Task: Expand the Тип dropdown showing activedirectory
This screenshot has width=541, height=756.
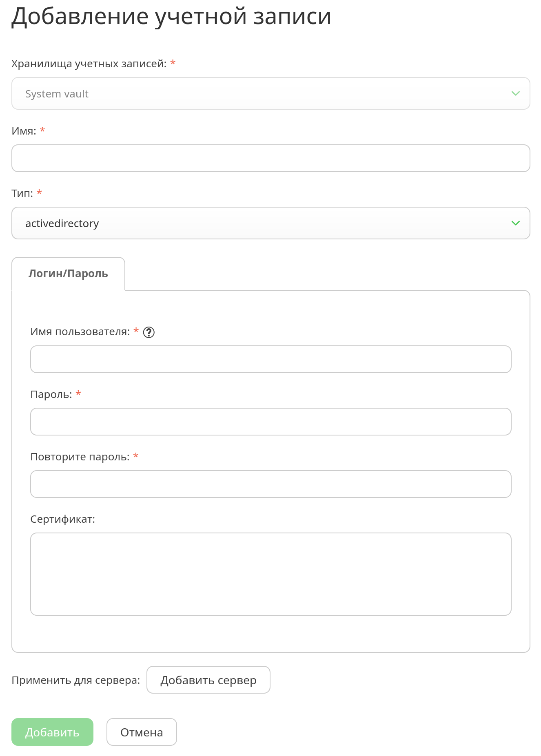Action: click(270, 223)
